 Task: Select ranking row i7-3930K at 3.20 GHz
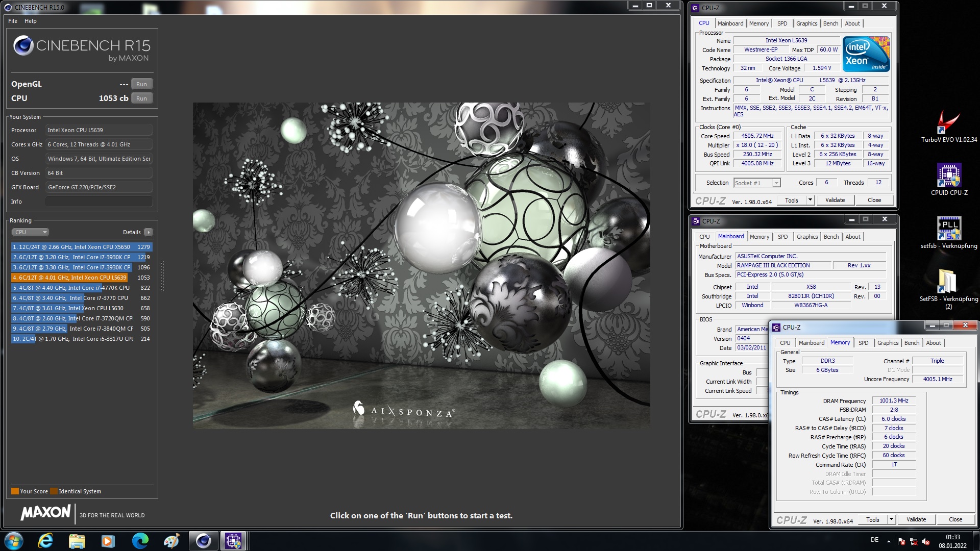[82, 257]
